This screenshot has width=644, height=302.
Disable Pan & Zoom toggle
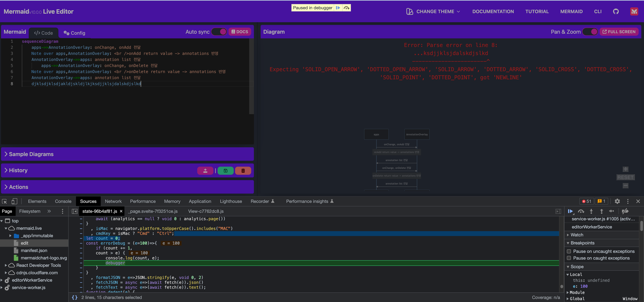(x=590, y=32)
